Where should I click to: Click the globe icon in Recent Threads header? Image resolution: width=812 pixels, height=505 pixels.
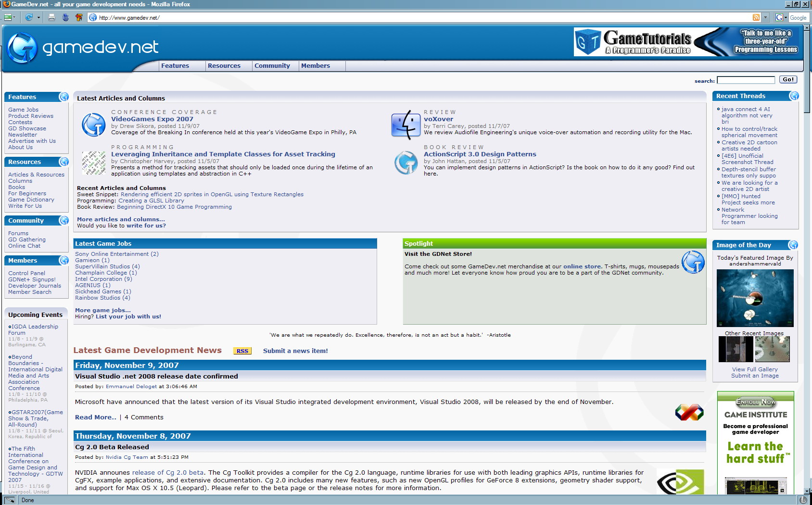(794, 96)
